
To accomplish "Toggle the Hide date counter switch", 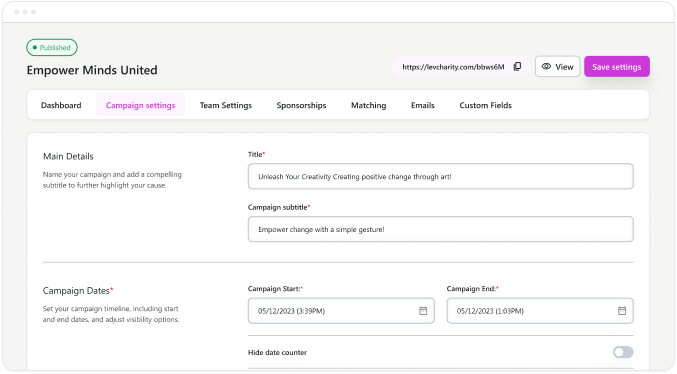I will pos(623,352).
